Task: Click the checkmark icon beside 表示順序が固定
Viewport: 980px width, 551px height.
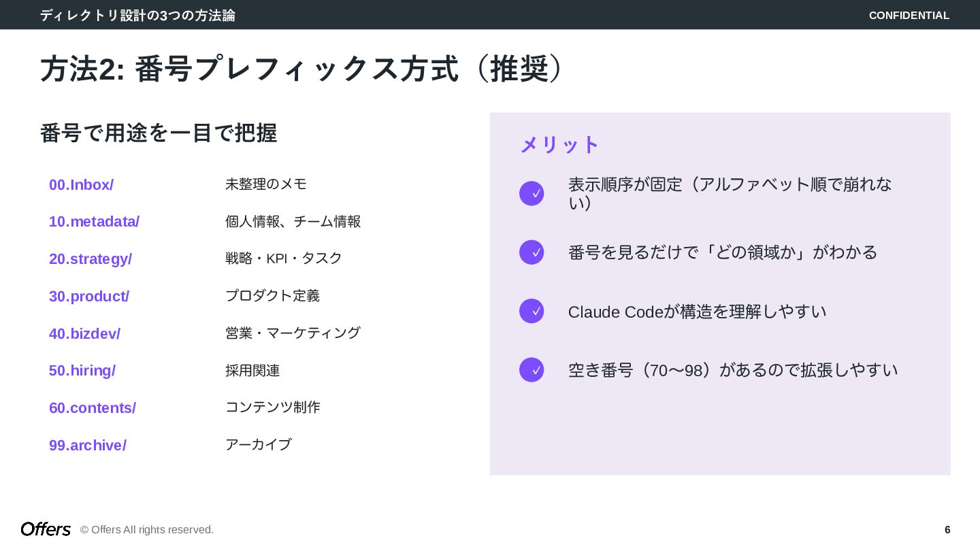Action: click(x=532, y=194)
